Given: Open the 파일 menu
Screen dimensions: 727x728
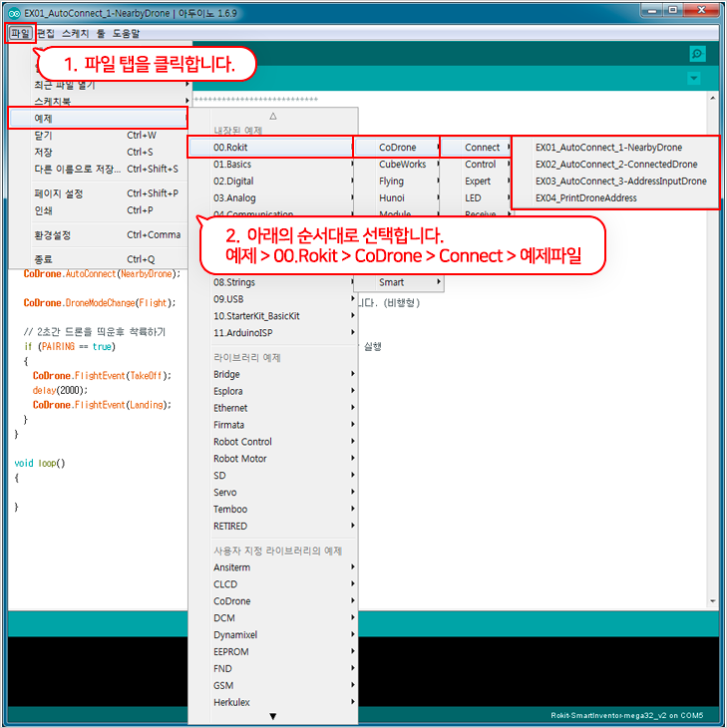Looking at the screenshot, I should click(x=20, y=33).
